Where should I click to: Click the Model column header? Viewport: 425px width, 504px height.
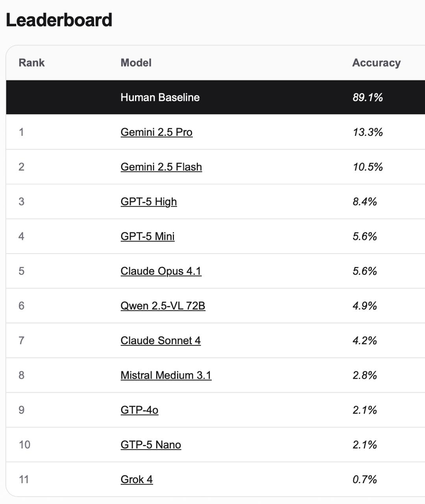tap(136, 63)
